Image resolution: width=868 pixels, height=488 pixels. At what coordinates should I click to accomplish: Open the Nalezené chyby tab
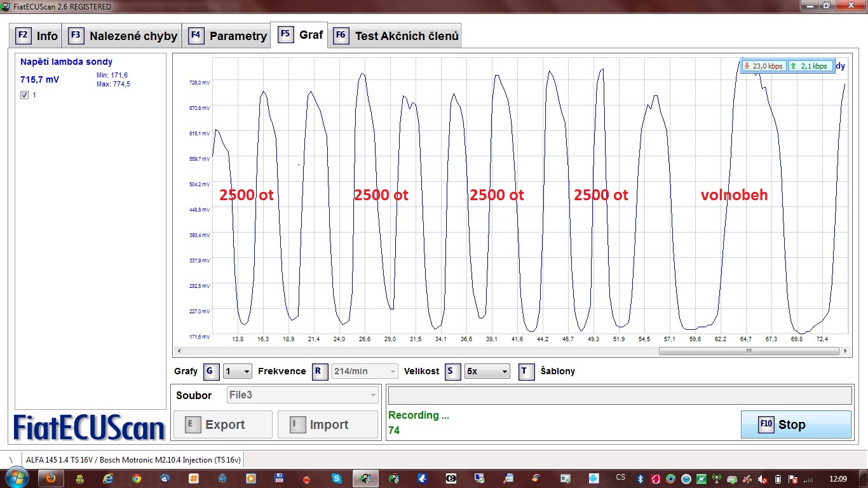point(123,36)
